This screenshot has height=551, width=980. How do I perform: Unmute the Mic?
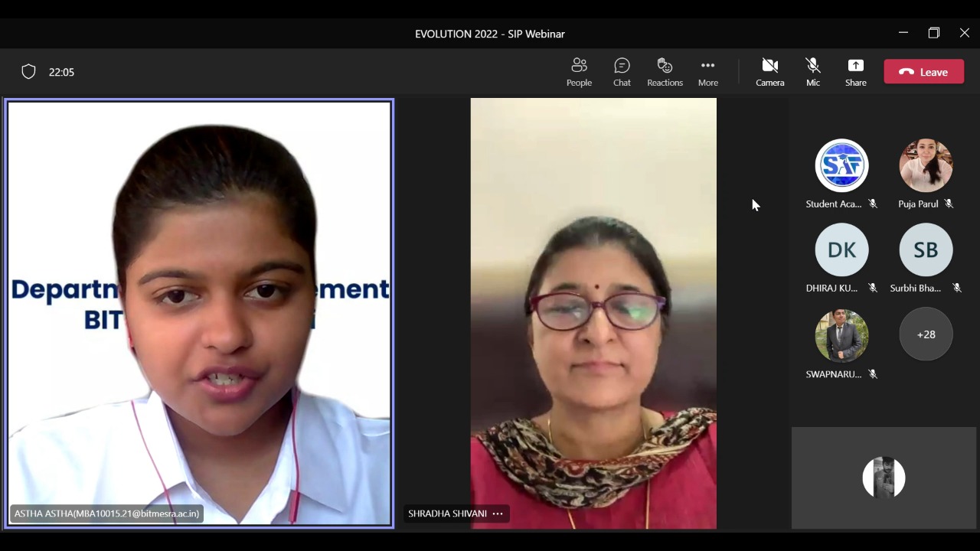(812, 72)
